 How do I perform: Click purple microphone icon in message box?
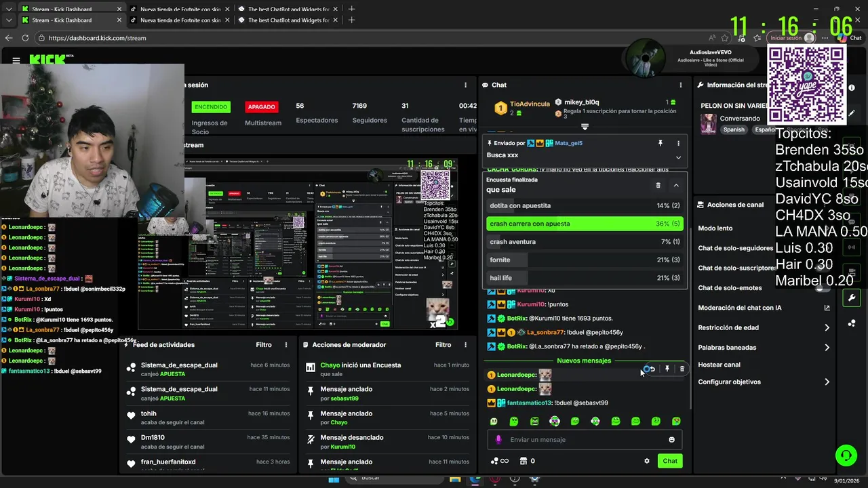[x=498, y=439]
